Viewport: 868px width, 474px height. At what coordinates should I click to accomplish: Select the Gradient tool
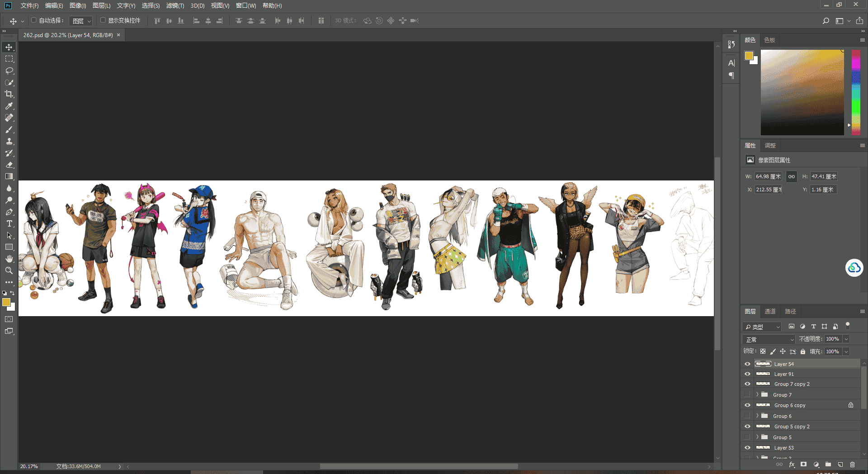9,176
